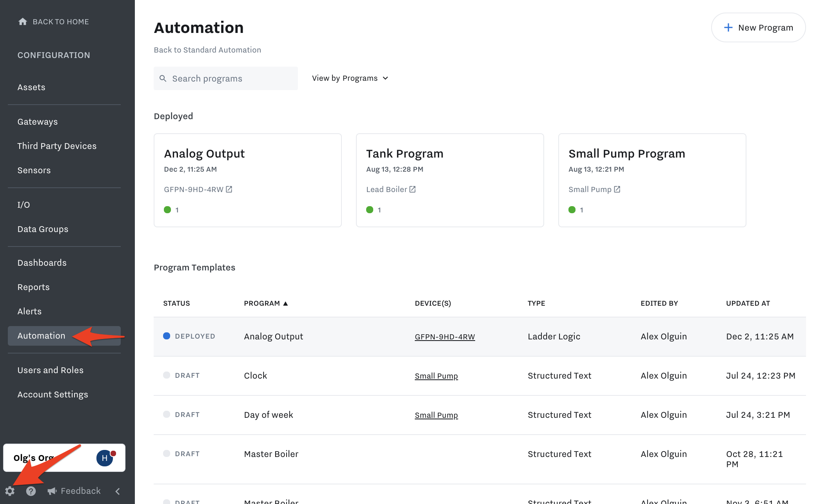This screenshot has height=504, width=817.
Task: Click the H user avatar
Action: tap(105, 458)
